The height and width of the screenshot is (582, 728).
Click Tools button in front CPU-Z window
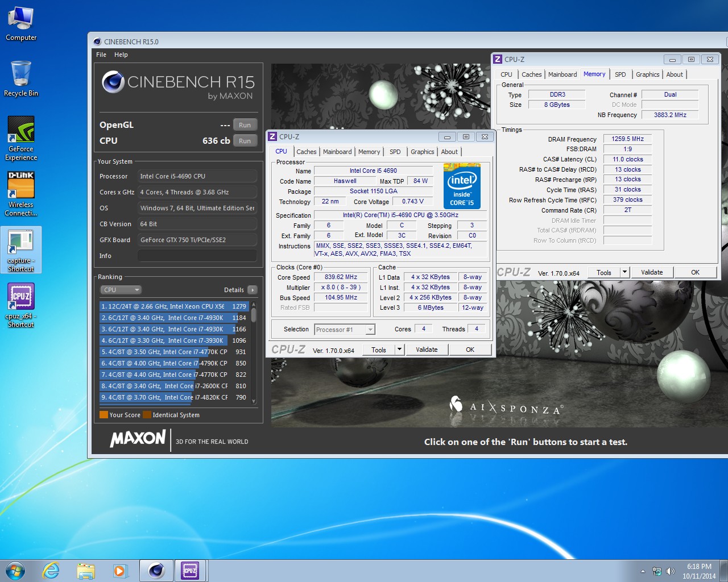click(379, 350)
